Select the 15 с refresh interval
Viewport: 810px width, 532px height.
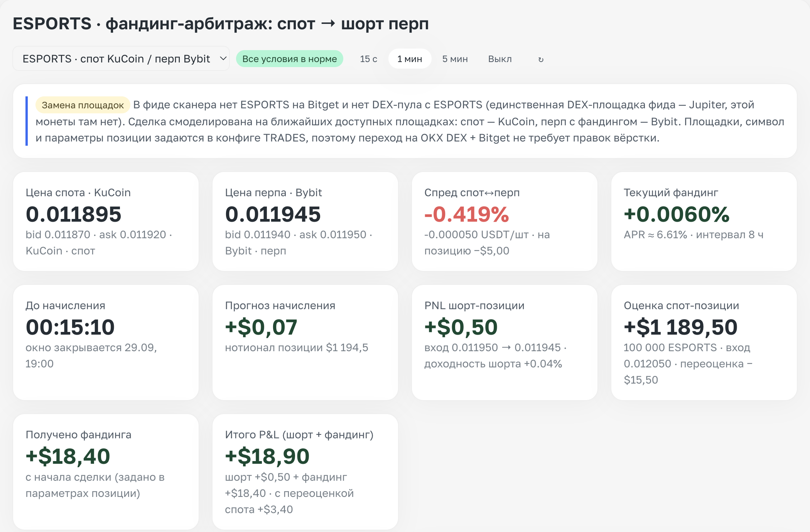[368, 59]
